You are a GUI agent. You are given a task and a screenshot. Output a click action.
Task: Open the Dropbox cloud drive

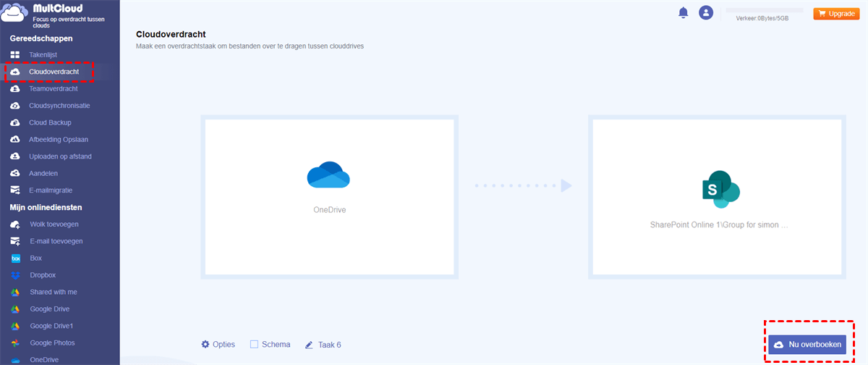tap(43, 275)
